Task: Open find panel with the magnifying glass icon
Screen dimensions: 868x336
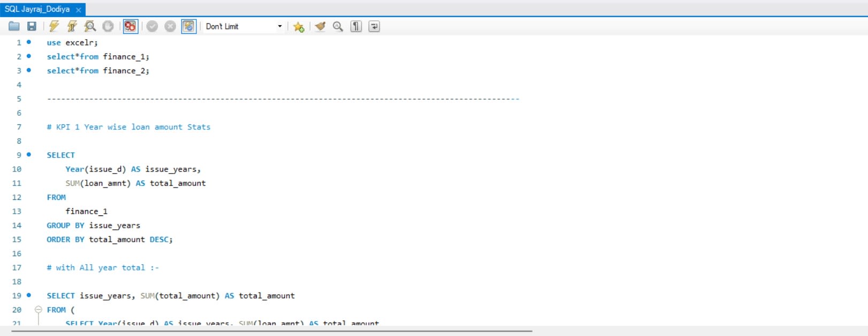Action: [x=338, y=26]
